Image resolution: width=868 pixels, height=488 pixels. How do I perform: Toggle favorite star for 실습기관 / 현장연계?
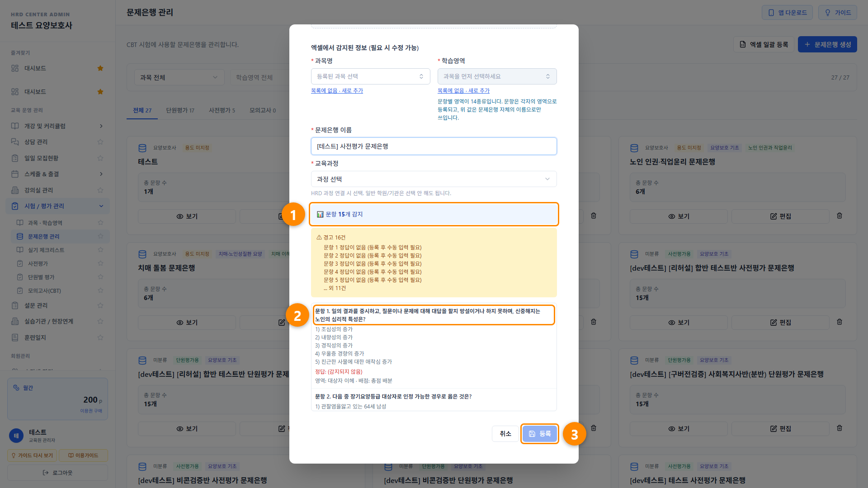tap(100, 321)
